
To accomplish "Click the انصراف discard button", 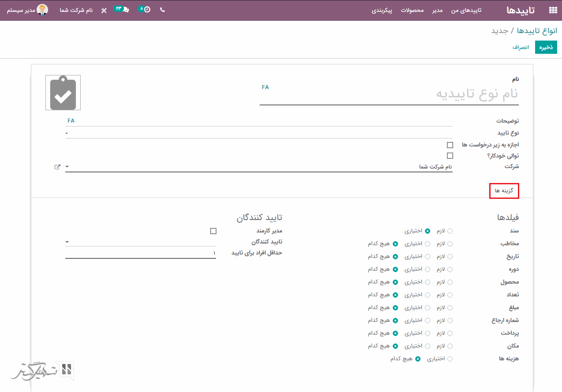I will coord(521,47).
